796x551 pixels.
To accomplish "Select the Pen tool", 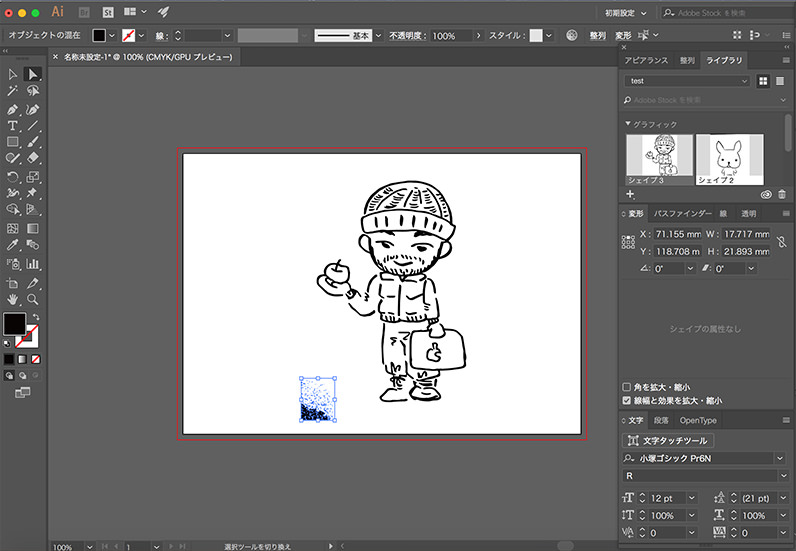I will [13, 108].
